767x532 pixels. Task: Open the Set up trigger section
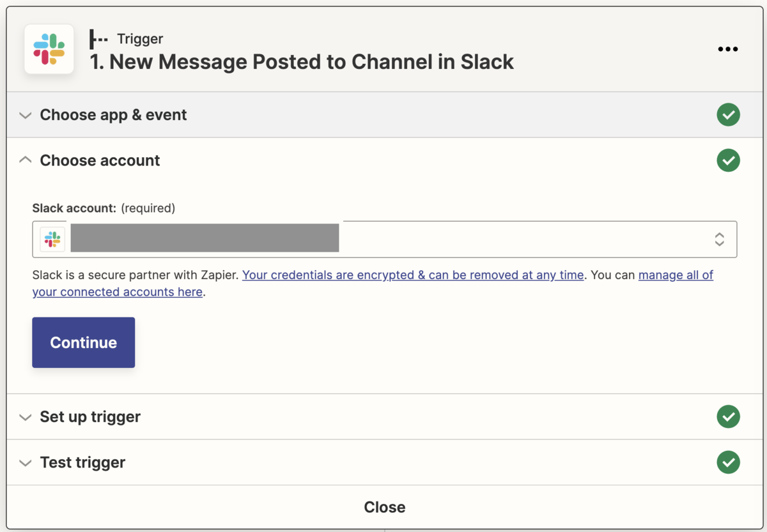coord(90,417)
